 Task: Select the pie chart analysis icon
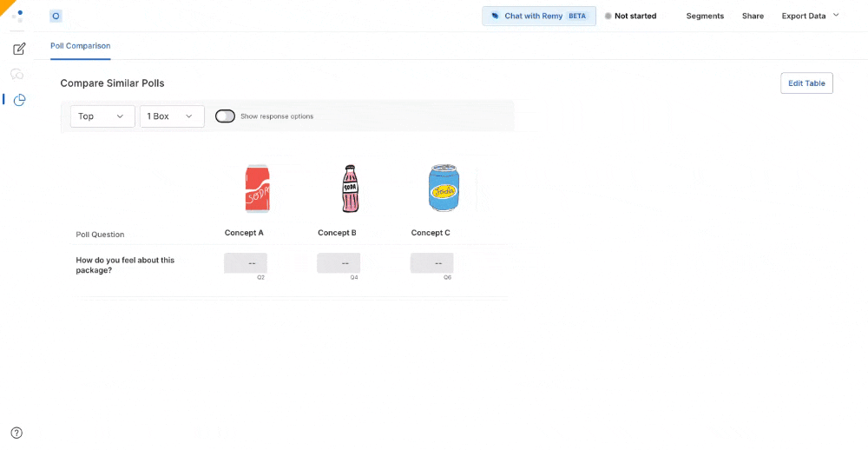(19, 100)
